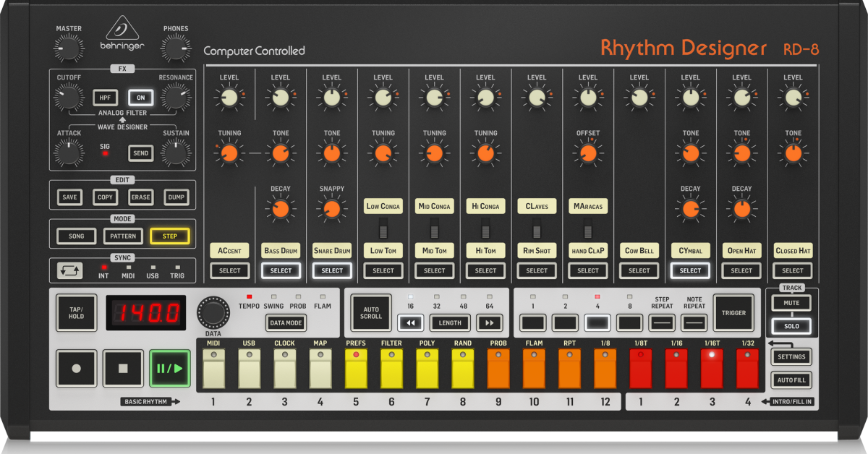Click the SELECT button under Accent
Viewport: 868px width, 454px height.
(x=229, y=270)
